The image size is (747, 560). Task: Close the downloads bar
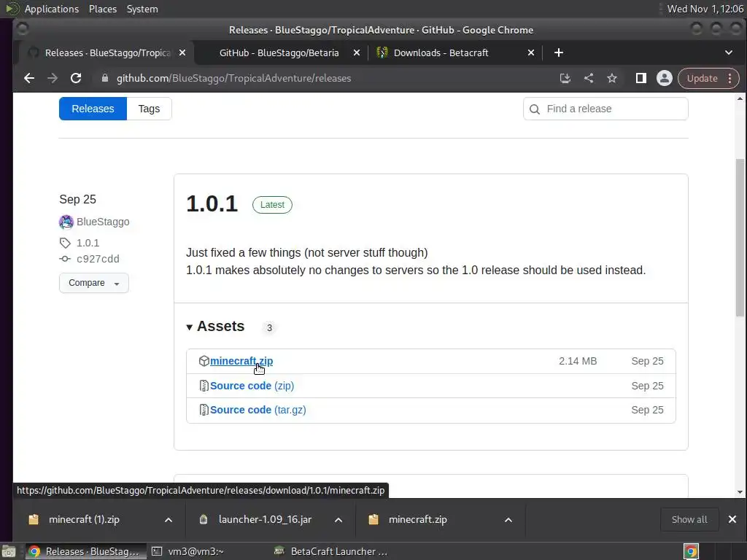[732, 519]
